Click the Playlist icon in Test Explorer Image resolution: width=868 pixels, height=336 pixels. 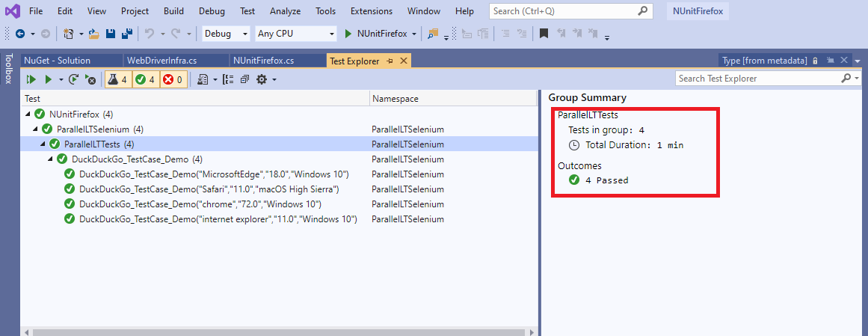[x=203, y=80]
